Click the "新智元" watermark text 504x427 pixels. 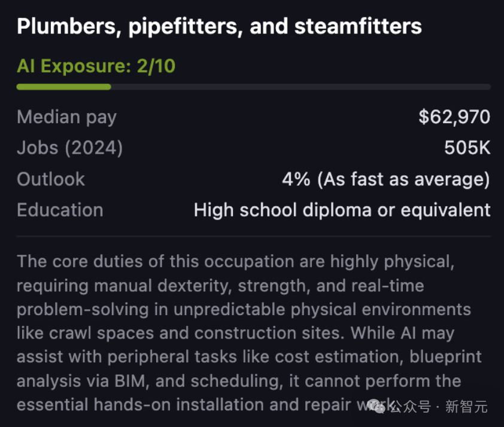[470, 407]
